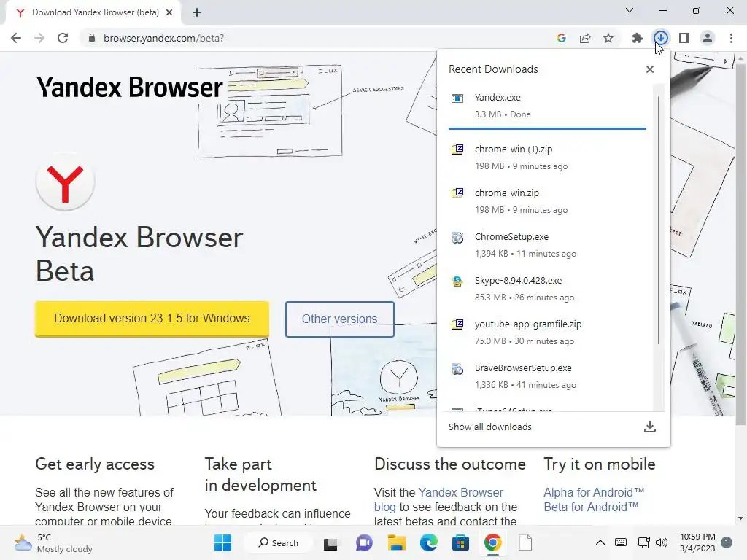Launch Microsoft Edge from taskbar
This screenshot has height=560, width=747.
tap(429, 542)
